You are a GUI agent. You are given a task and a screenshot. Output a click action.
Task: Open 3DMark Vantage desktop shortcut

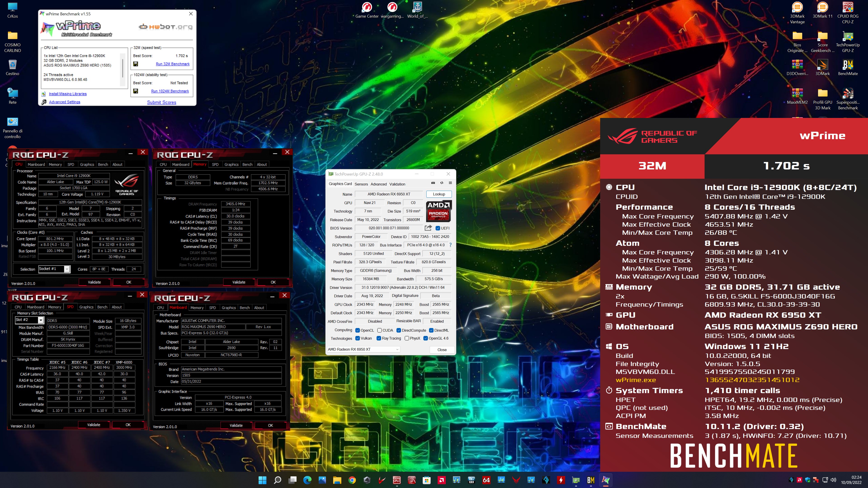coord(797,13)
